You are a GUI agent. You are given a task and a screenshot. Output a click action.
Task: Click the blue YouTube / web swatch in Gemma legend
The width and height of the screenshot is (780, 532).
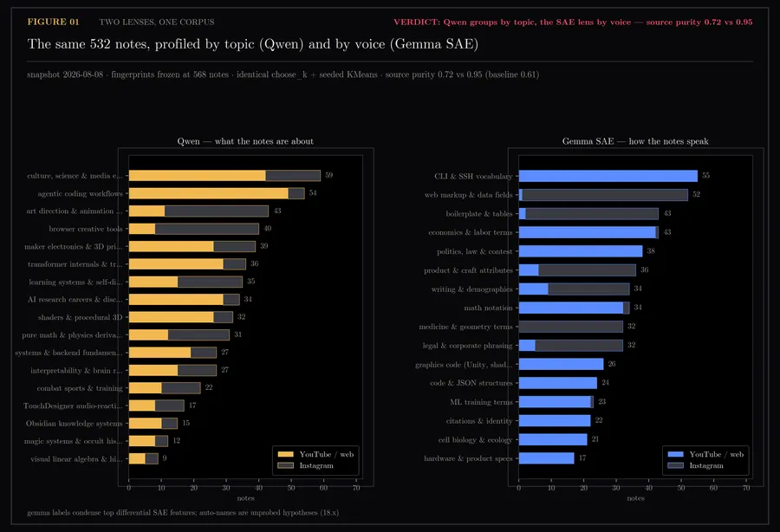pyautogui.click(x=675, y=454)
